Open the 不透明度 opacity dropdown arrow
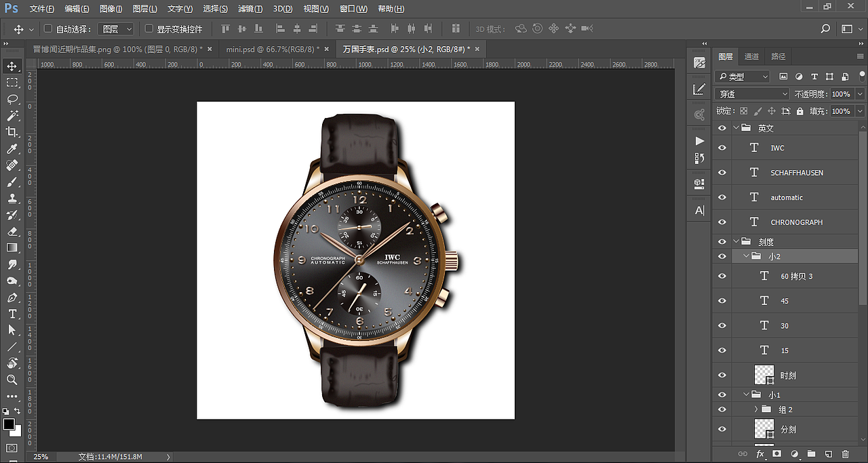 (x=861, y=94)
